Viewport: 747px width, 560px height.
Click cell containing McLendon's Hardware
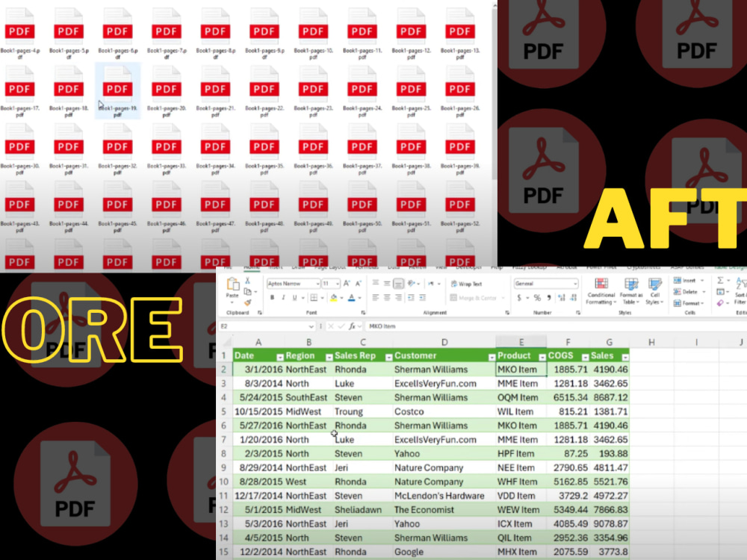tap(444, 496)
